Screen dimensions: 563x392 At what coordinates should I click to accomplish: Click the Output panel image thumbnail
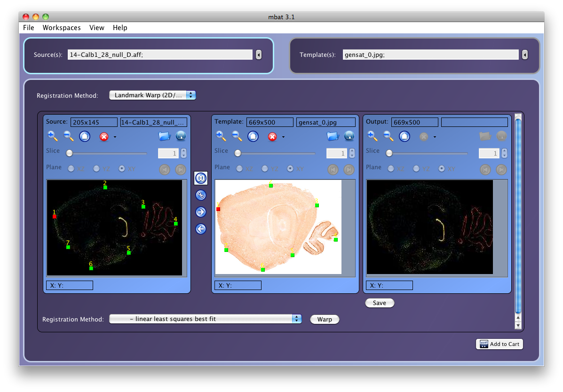coord(430,227)
